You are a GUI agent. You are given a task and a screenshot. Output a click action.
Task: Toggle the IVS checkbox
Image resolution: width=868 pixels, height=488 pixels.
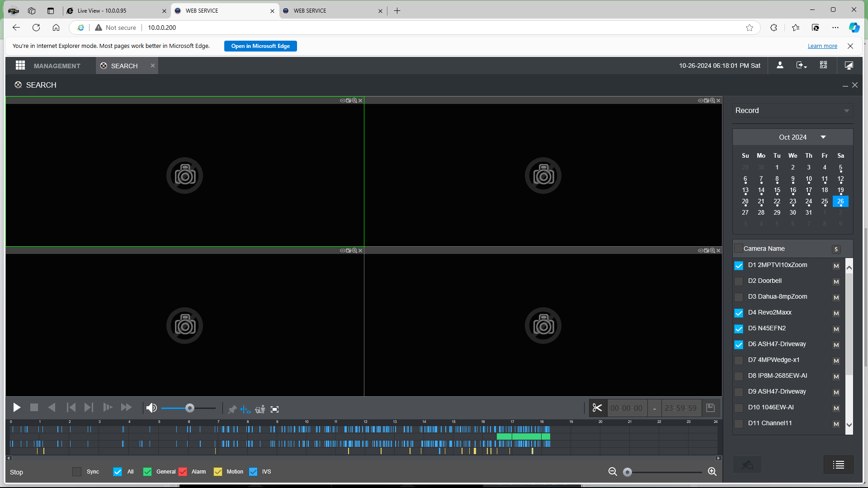(x=253, y=472)
